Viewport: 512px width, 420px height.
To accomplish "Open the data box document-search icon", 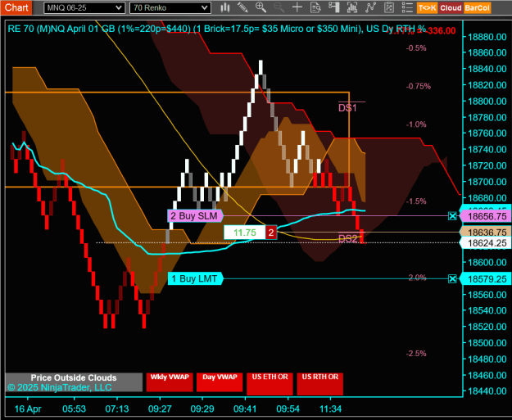I will tap(315, 7).
